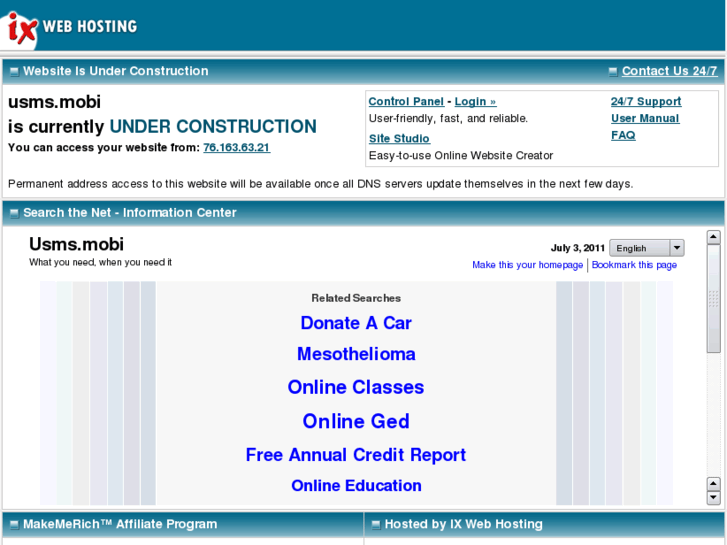Open the English language dropdown
Viewport: 727px width, 545px height.
tap(646, 248)
